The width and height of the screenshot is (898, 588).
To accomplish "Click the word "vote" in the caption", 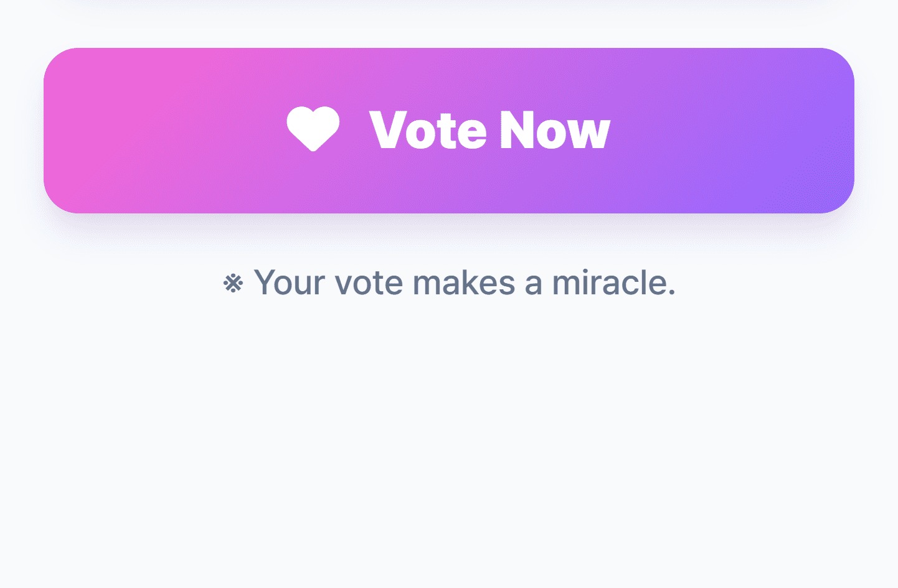I will coord(369,282).
